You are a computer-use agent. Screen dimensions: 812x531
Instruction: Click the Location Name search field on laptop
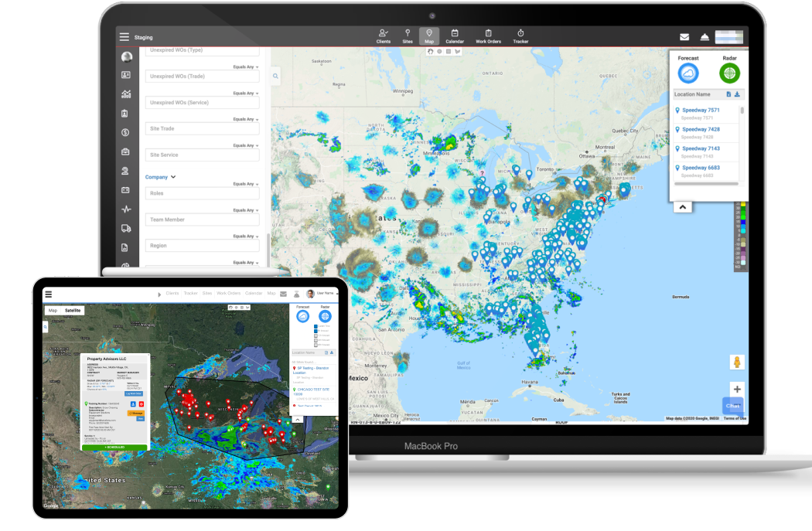coord(698,94)
